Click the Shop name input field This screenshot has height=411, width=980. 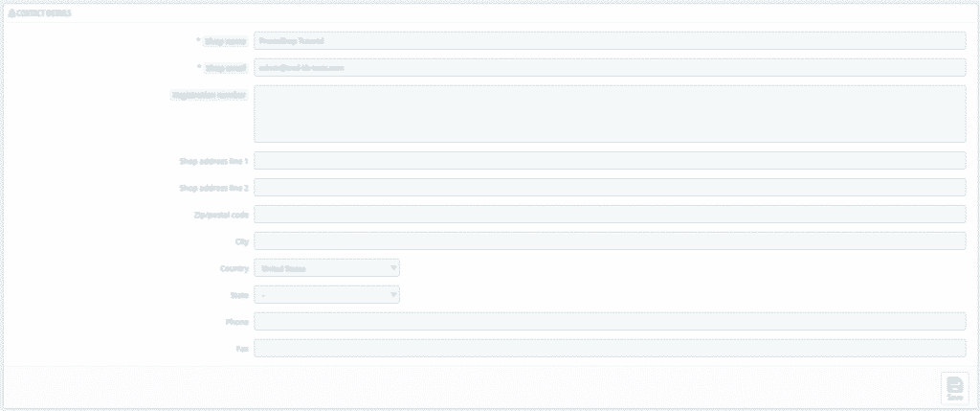[610, 40]
